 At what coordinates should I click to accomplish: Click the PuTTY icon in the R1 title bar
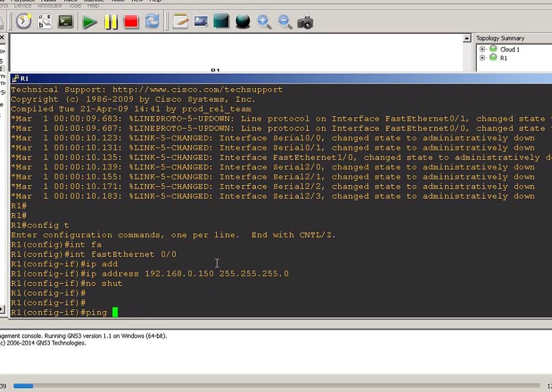15,78
